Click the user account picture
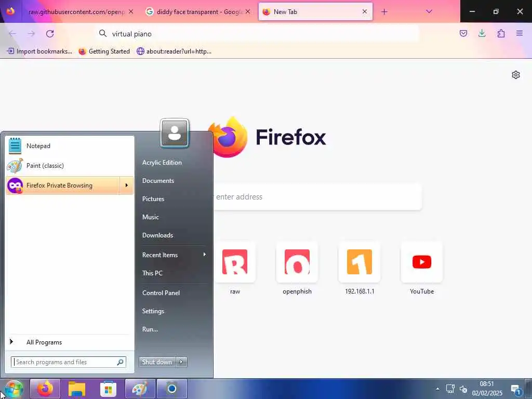 click(x=175, y=134)
